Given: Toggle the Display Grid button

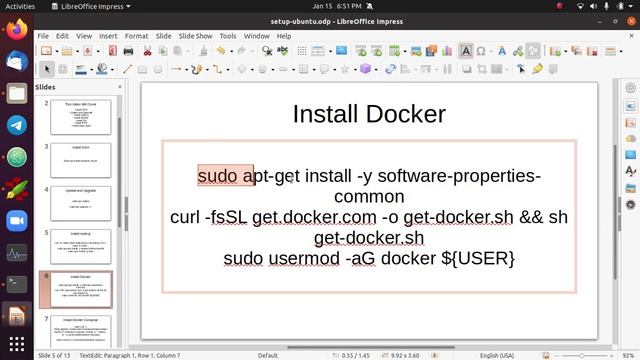Looking at the screenshot, I should point(302,51).
